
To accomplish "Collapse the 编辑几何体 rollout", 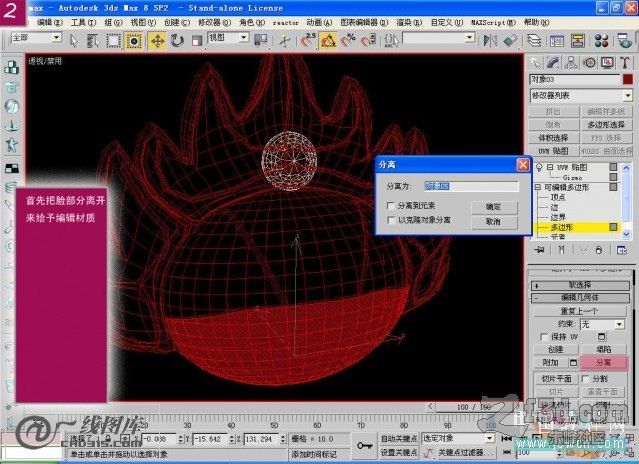I will tap(580, 298).
